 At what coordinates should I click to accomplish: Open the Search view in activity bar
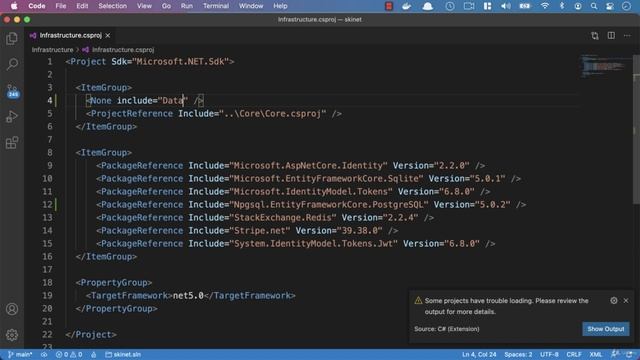pos(12,64)
